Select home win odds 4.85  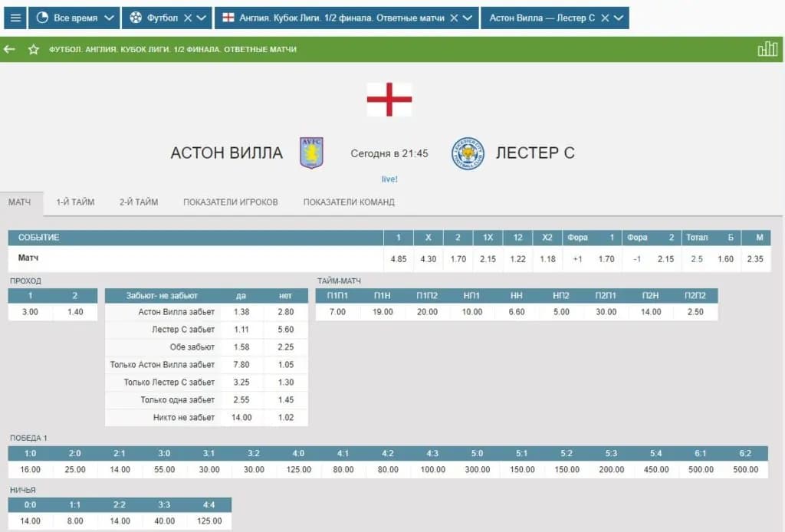(399, 259)
